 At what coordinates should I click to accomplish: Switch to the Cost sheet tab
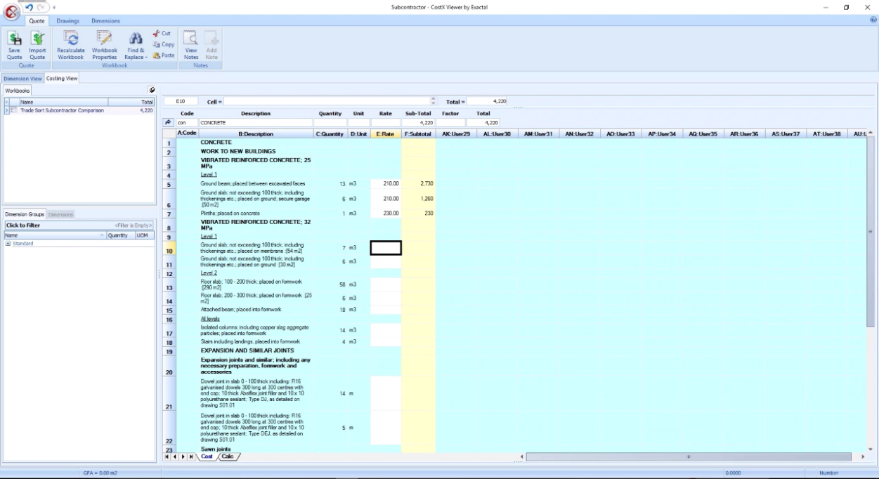(207, 457)
